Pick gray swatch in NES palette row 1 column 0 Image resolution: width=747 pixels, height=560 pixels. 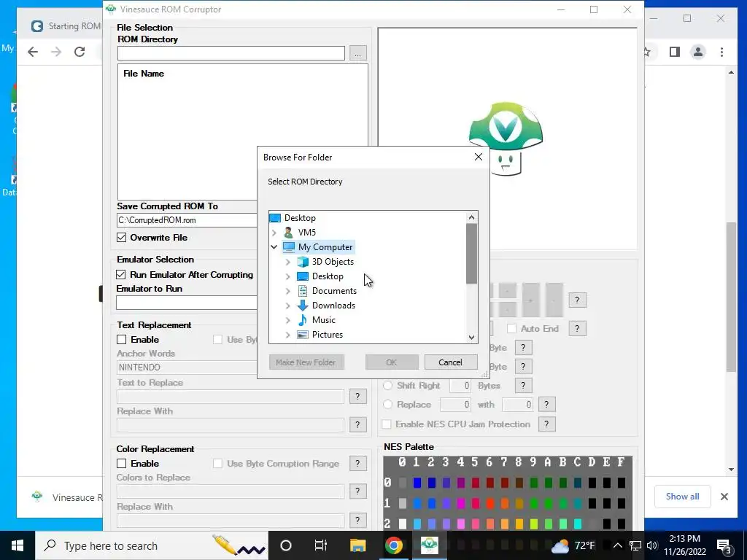(403, 503)
